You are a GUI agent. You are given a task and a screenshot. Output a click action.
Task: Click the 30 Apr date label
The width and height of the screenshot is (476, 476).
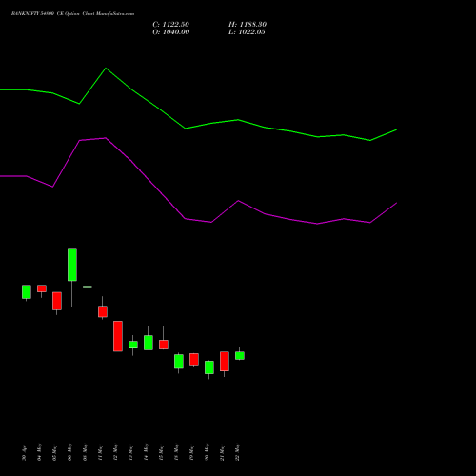tap(25, 453)
